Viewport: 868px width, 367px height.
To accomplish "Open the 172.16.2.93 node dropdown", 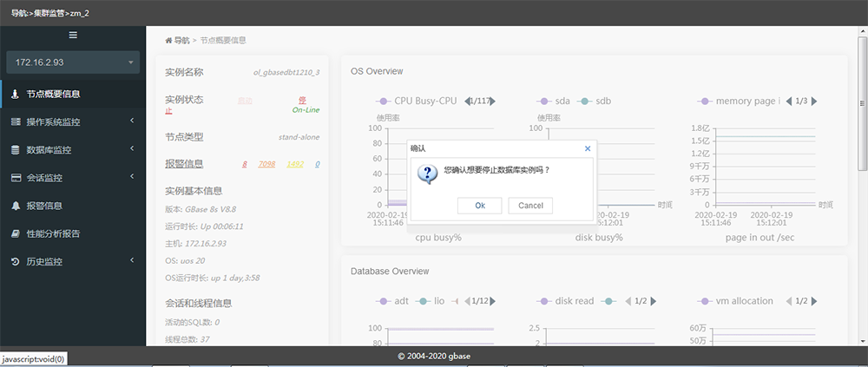I will point(73,62).
